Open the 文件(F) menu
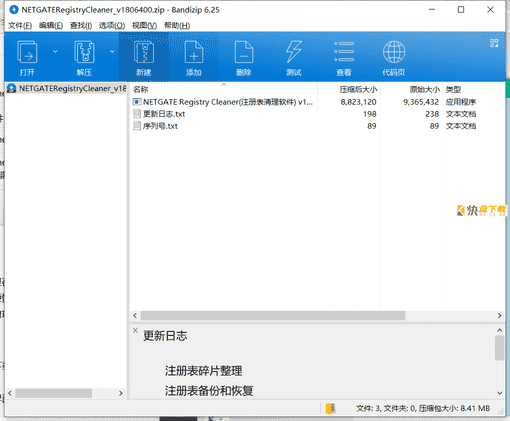The image size is (510, 421). (20, 25)
